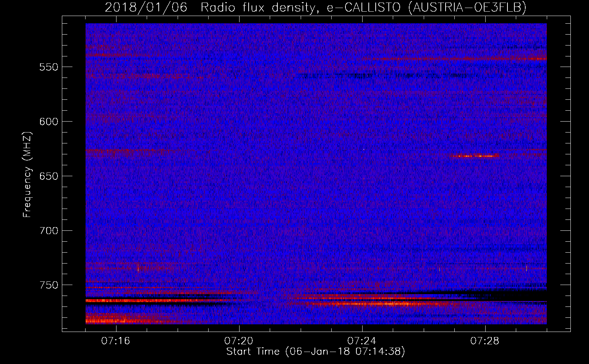Click the 07:24 time tick label

coord(362,341)
